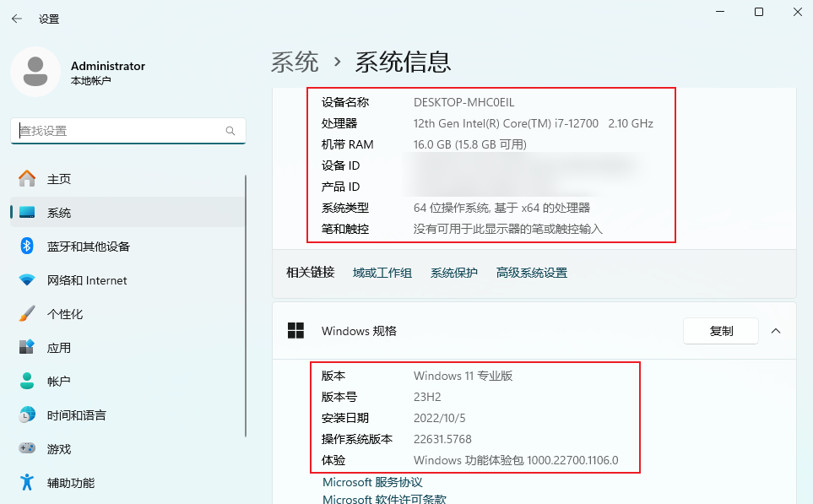813x504 pixels.
Task: Open the 系统保护 link
Action: (453, 273)
